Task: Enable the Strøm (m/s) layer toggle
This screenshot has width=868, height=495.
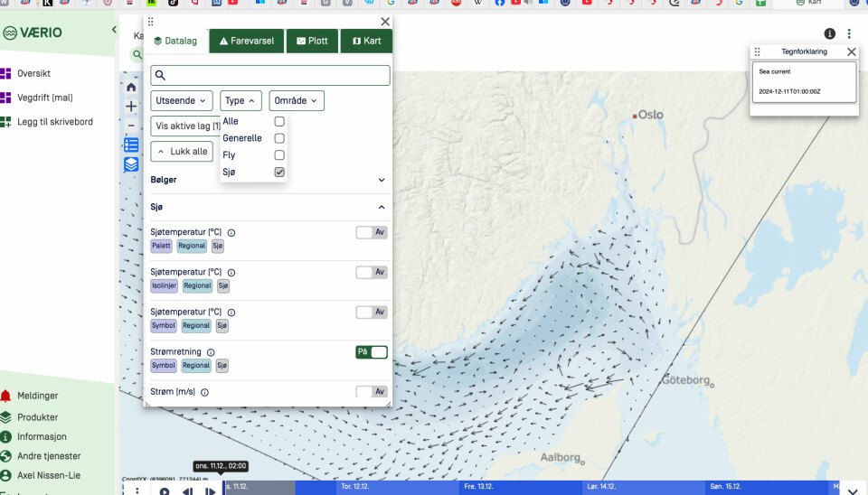Action: coord(371,392)
